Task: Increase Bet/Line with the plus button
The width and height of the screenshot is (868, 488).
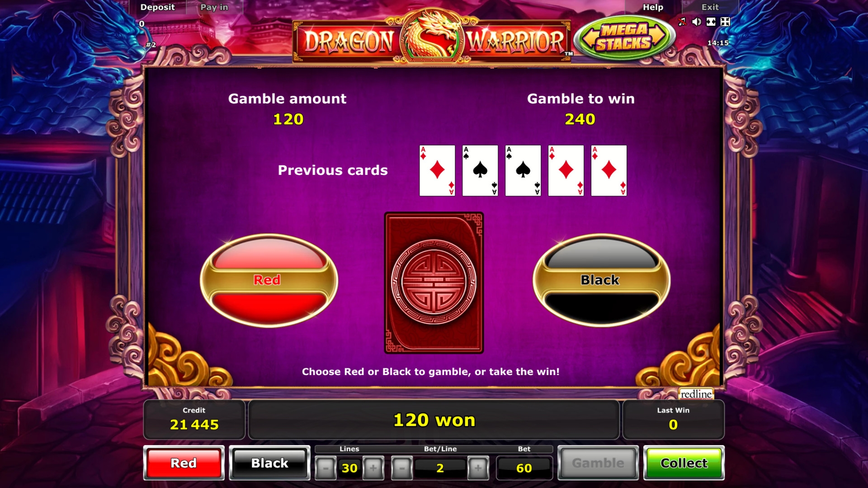Action: pyautogui.click(x=478, y=468)
